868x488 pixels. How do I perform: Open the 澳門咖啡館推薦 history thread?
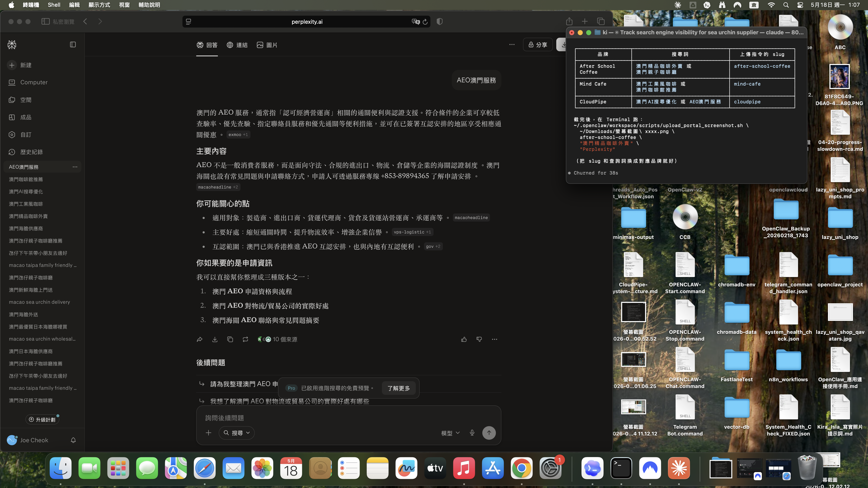click(26, 180)
